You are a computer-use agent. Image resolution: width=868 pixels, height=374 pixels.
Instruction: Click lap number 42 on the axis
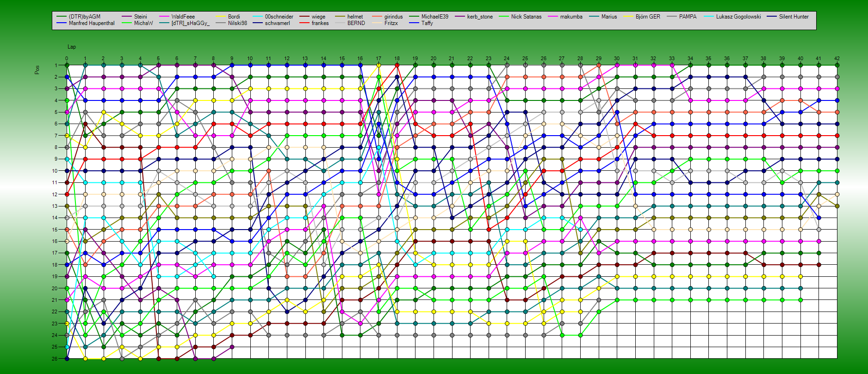pyautogui.click(x=837, y=59)
